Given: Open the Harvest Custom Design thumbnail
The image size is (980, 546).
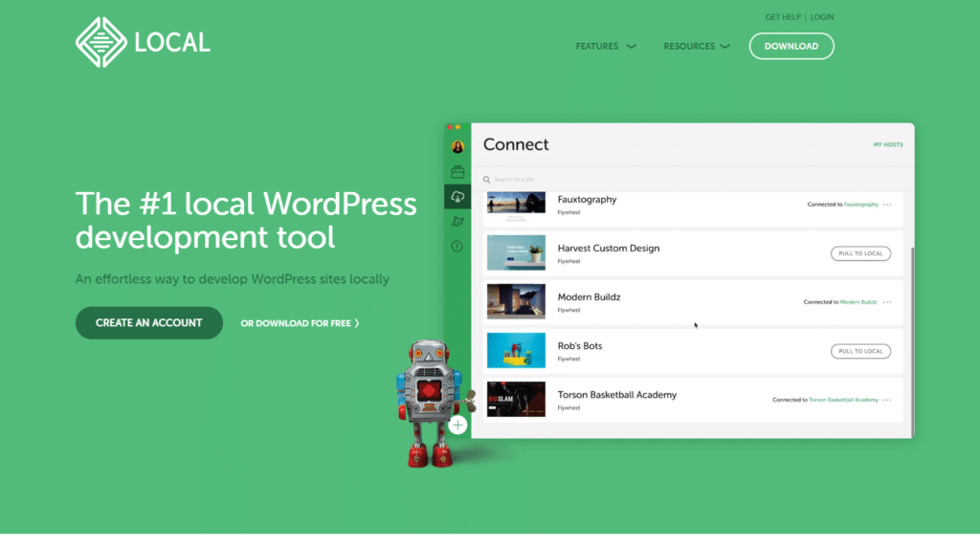Looking at the screenshot, I should pos(516,252).
